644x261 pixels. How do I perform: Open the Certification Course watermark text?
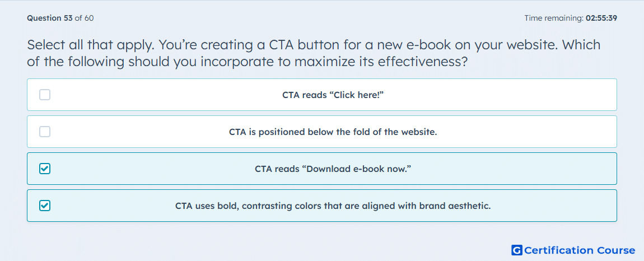580,250
